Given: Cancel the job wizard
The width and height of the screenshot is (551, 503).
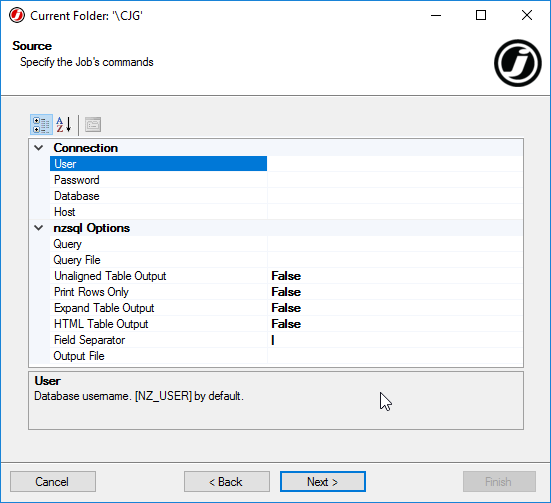Looking at the screenshot, I should [x=53, y=482].
